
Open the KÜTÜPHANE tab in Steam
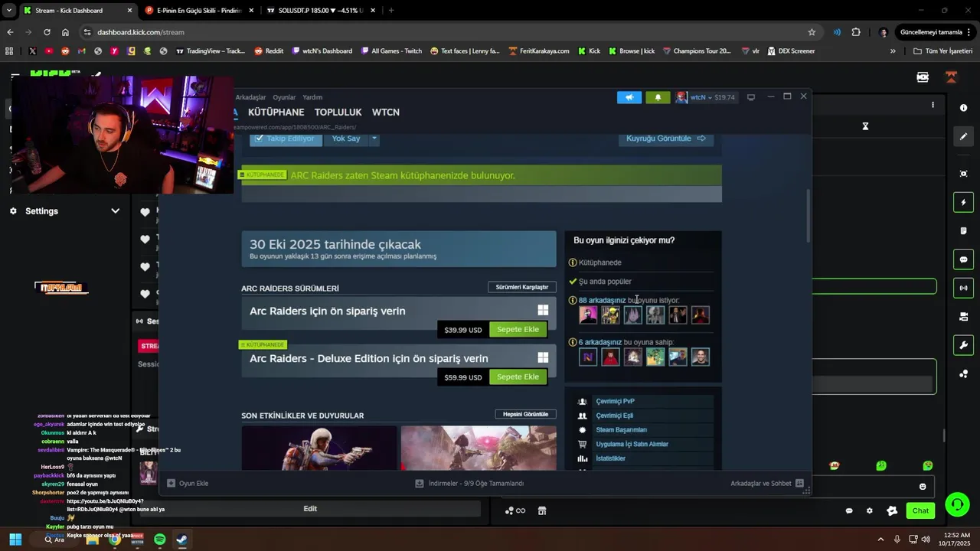tap(276, 112)
